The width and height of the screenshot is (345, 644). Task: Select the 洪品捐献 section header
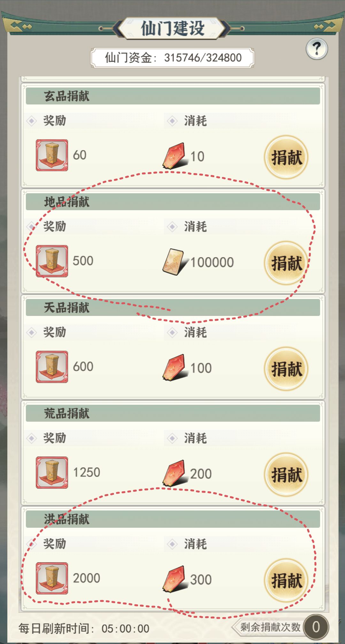[x=173, y=519]
